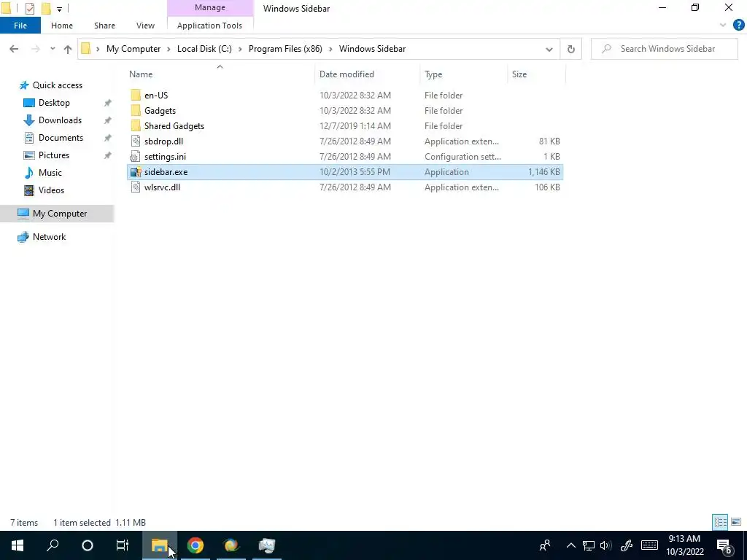
Task: Open Cortana from the taskbar
Action: coord(88,545)
